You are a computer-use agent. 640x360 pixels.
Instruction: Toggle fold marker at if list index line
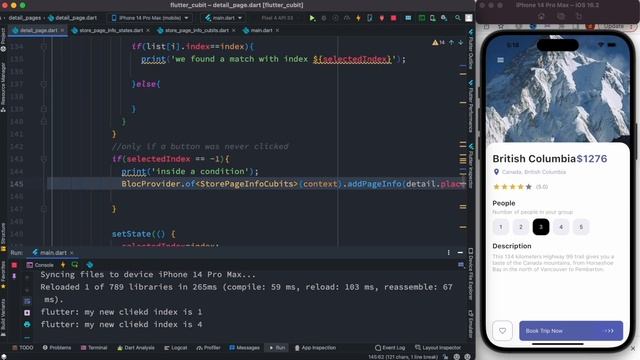coord(44,47)
